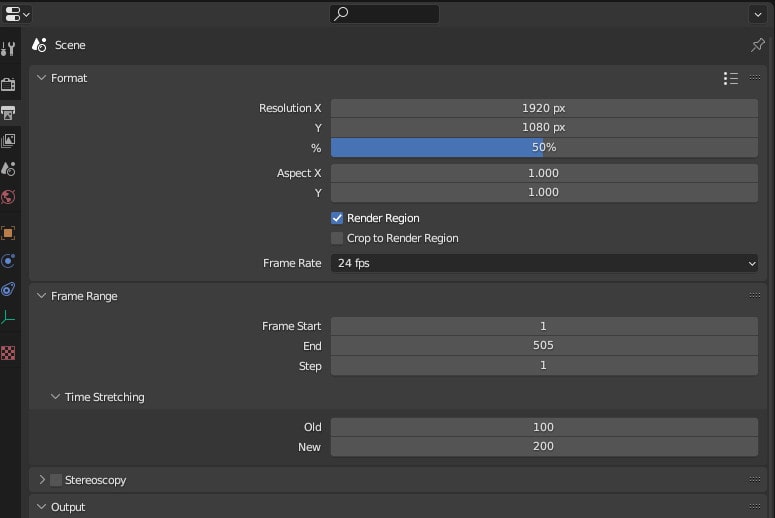
Task: Click the Scene icon in the header
Action: click(39, 45)
